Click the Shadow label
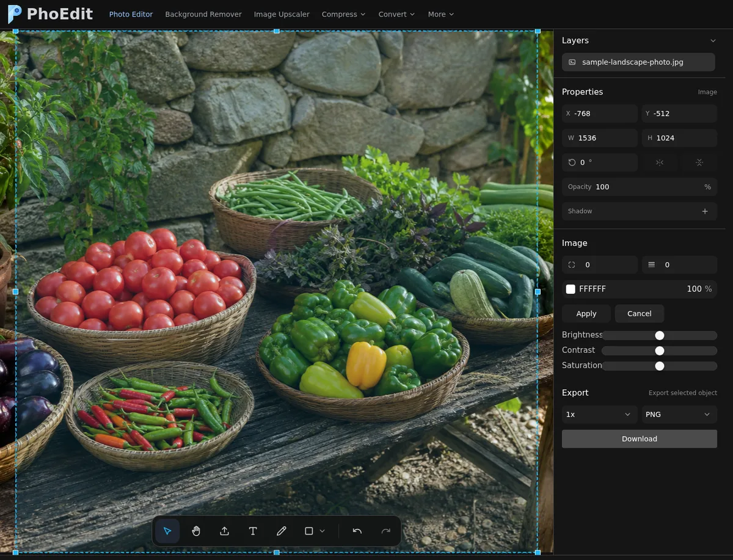The image size is (733, 560). point(580,211)
